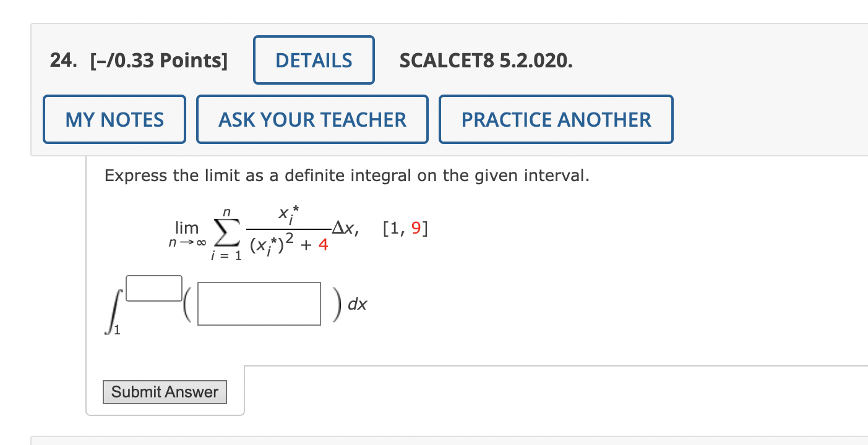Select PRACTICE ANOTHER button
This screenshot has height=445, width=868.
(x=556, y=119)
